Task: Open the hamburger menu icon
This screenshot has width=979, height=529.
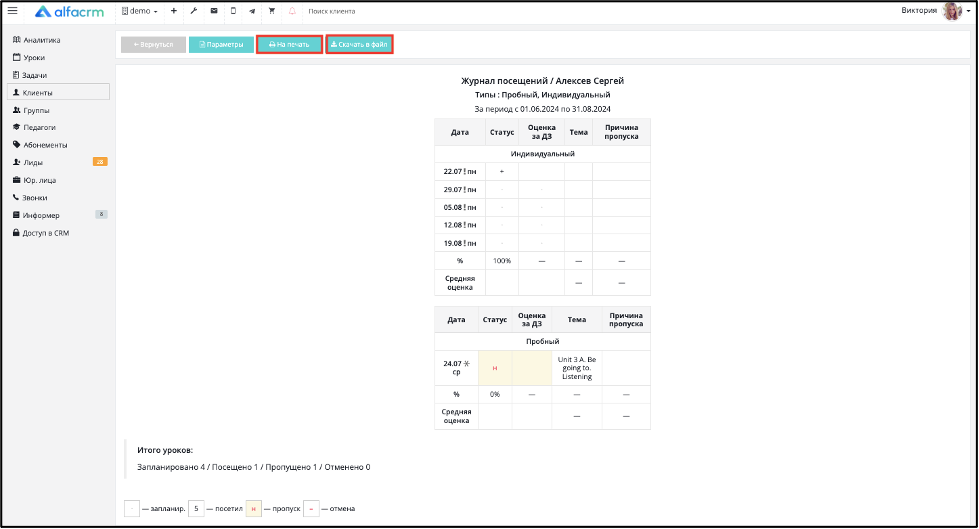Action: click(x=12, y=11)
